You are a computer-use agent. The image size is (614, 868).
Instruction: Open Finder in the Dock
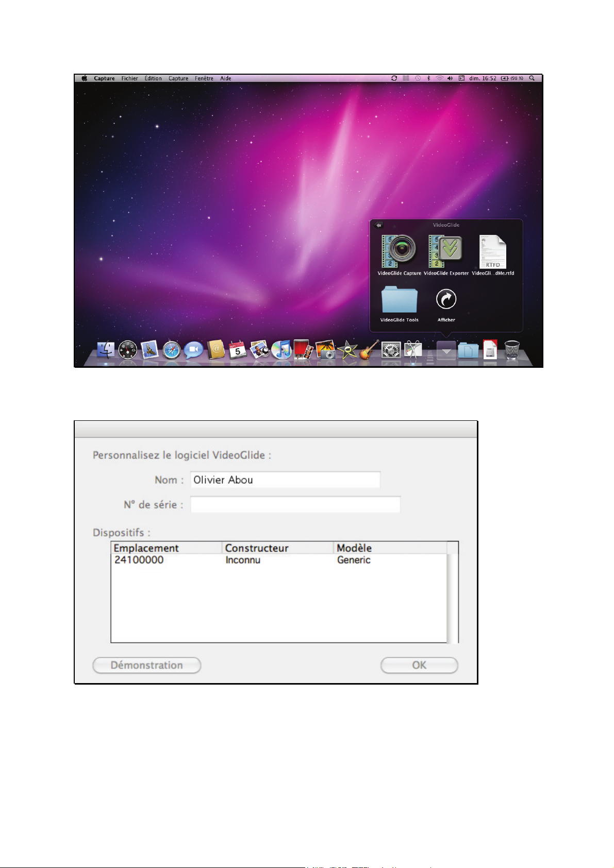click(106, 350)
